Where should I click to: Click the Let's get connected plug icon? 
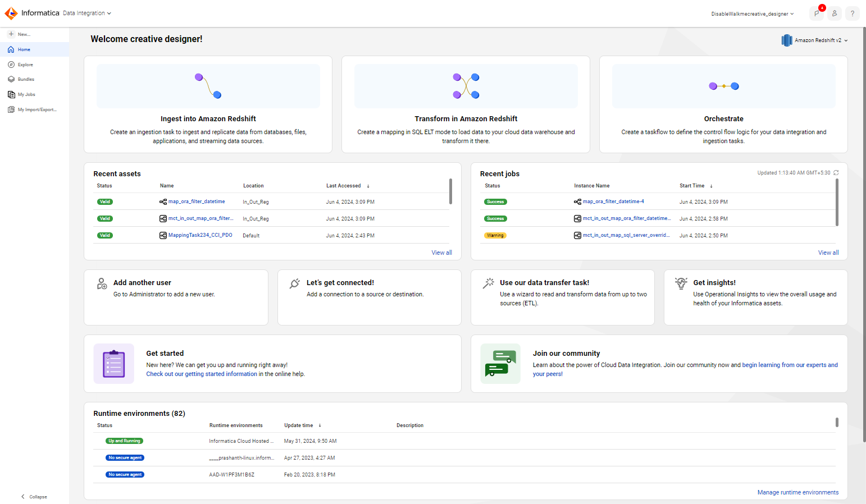pyautogui.click(x=295, y=283)
